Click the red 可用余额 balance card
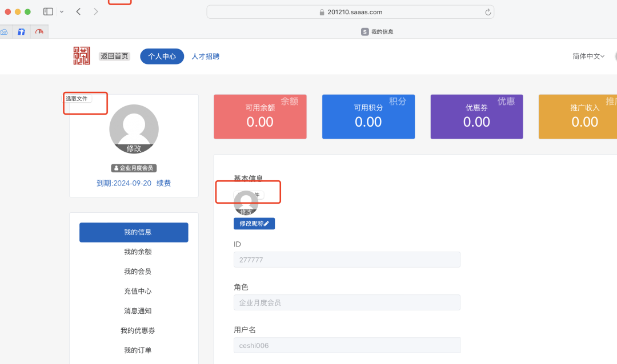 coord(260,117)
